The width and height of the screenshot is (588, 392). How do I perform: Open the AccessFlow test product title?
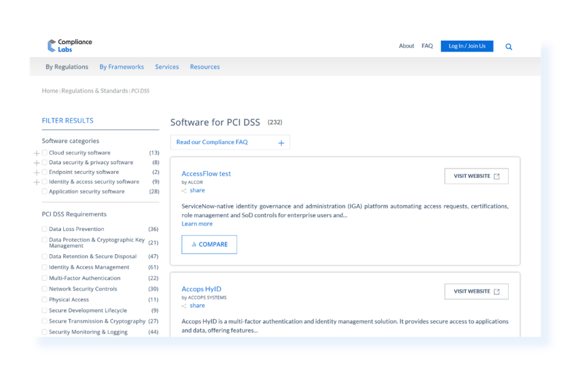tap(206, 173)
